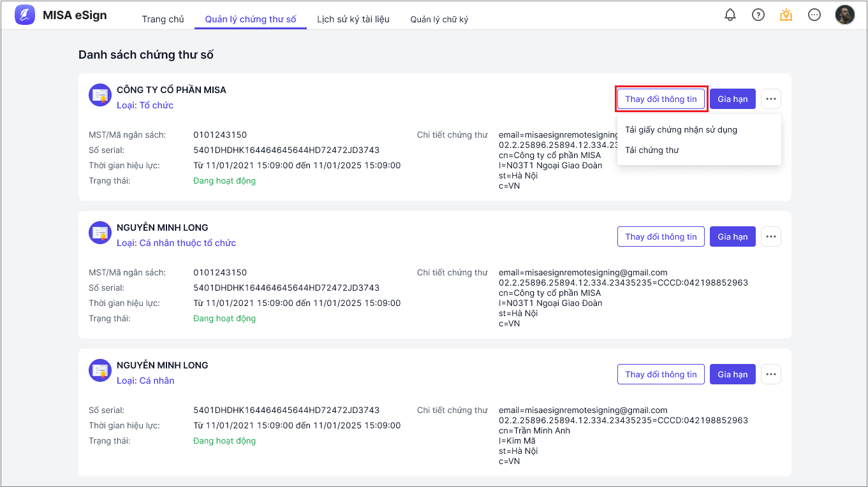Viewport: 868px width, 487px height.
Task: Click the CÔNG TY CỔ PHẦN MISA title
Action: coord(172,90)
